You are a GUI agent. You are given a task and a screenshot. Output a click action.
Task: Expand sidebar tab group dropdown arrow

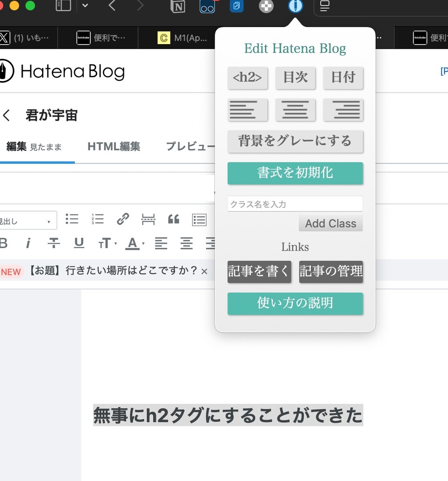(85, 6)
